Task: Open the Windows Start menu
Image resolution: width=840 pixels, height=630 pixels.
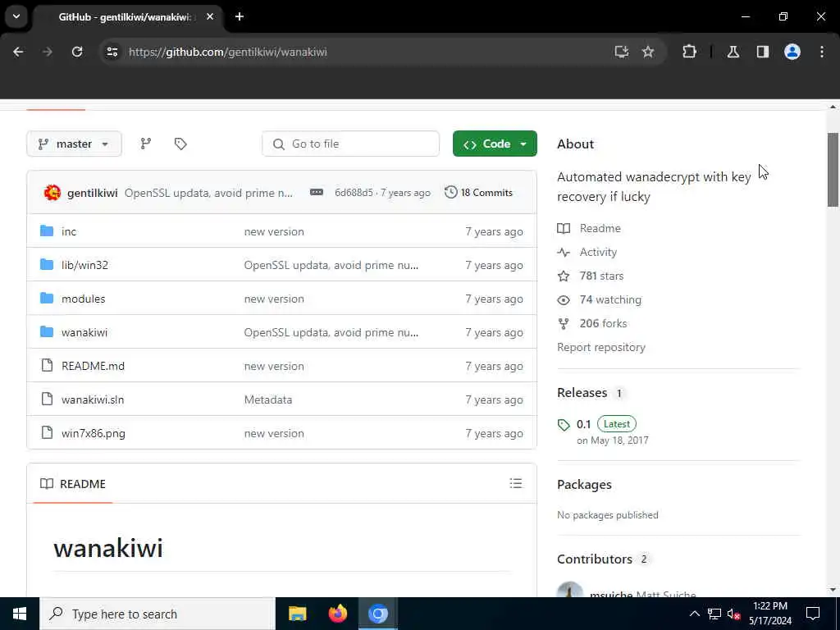Action: coord(20,614)
